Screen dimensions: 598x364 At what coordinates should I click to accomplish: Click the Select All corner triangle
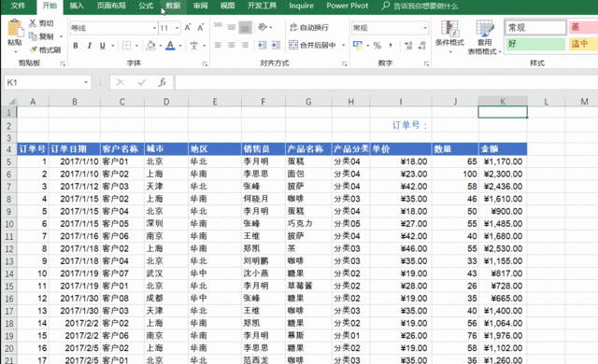click(x=11, y=102)
